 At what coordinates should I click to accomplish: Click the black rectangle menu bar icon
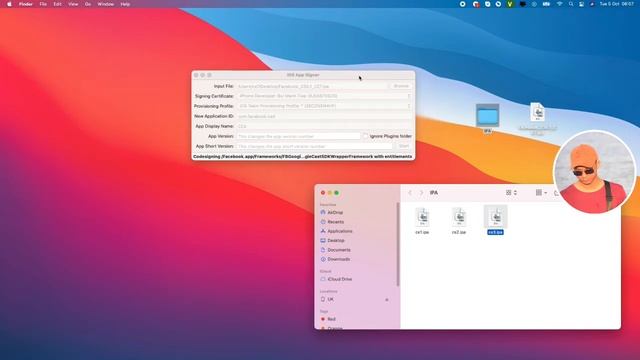(522, 4)
